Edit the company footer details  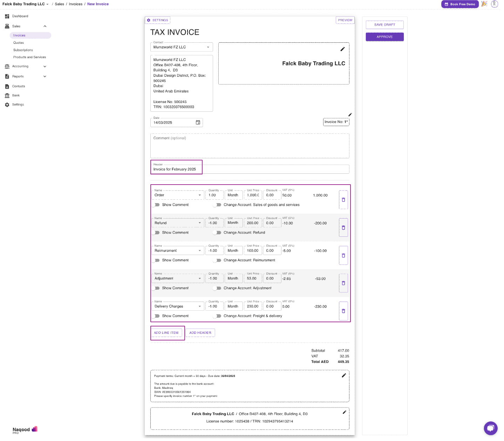click(x=344, y=412)
